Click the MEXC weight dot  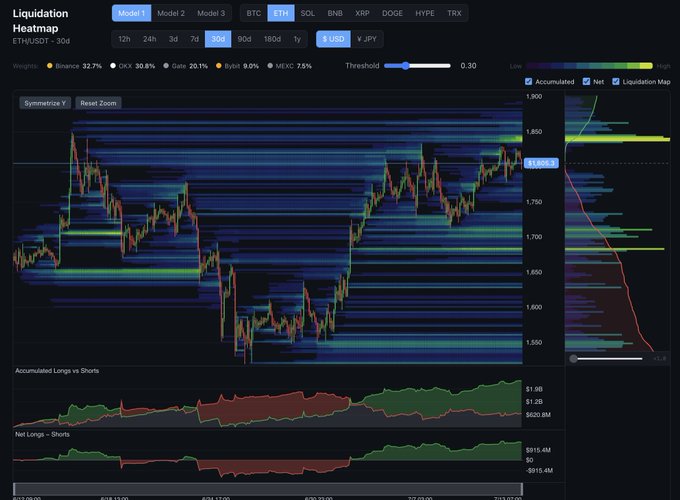coord(270,66)
